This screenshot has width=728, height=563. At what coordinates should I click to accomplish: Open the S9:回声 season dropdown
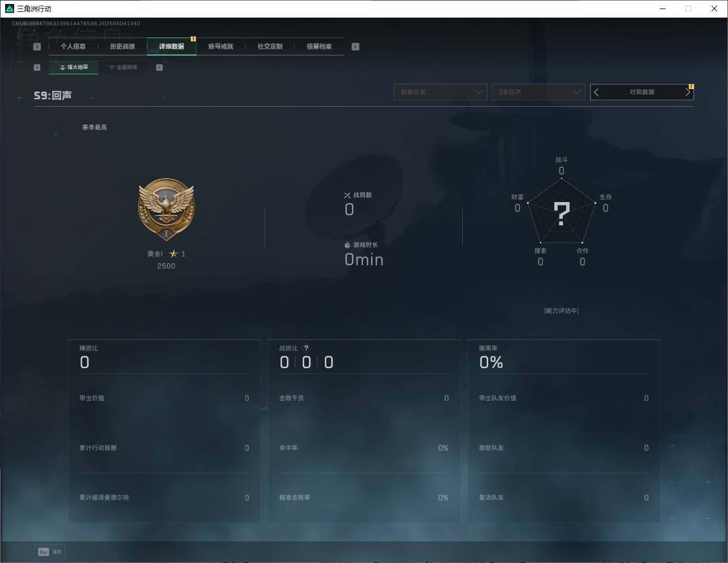[x=538, y=92]
